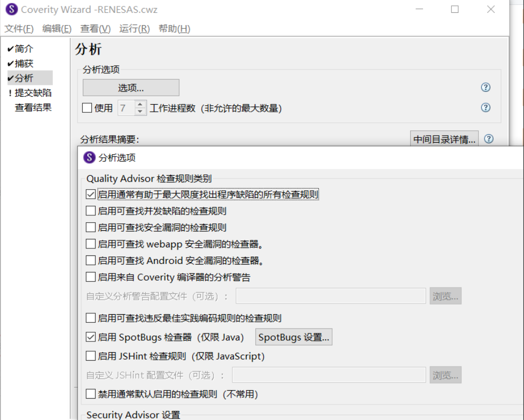The width and height of the screenshot is (524, 420).
Task: Open the 运行(R) menu
Action: tap(135, 29)
